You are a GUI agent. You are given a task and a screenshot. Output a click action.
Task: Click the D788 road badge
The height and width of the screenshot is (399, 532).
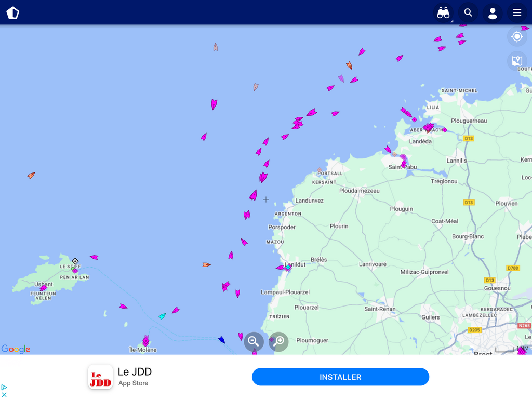(513, 268)
